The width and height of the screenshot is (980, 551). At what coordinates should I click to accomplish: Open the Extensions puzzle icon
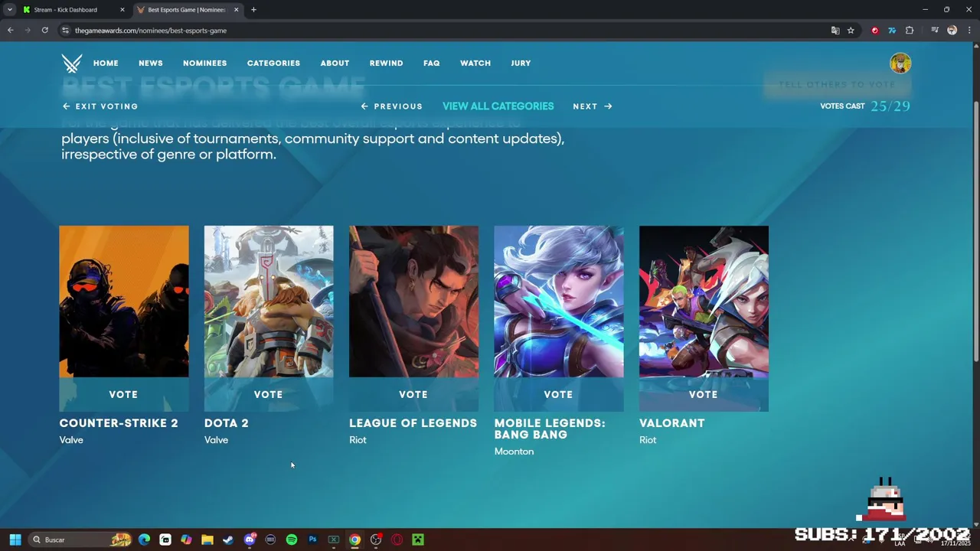coord(910,31)
